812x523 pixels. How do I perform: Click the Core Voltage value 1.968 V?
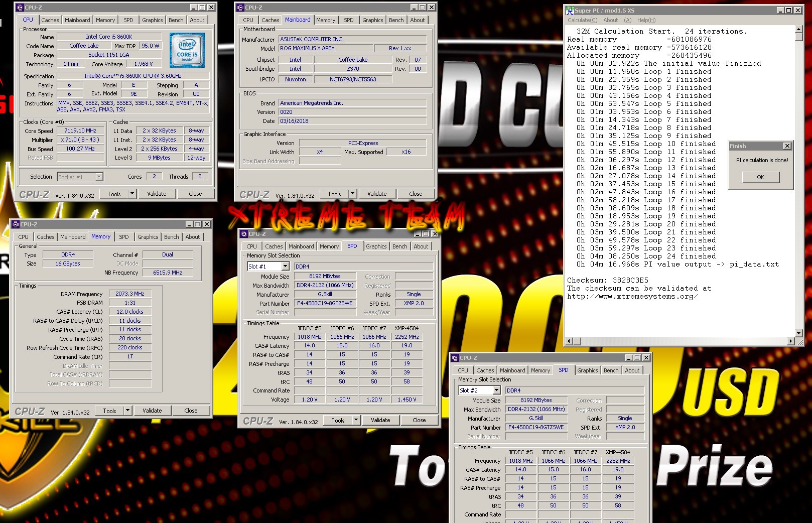(x=144, y=64)
